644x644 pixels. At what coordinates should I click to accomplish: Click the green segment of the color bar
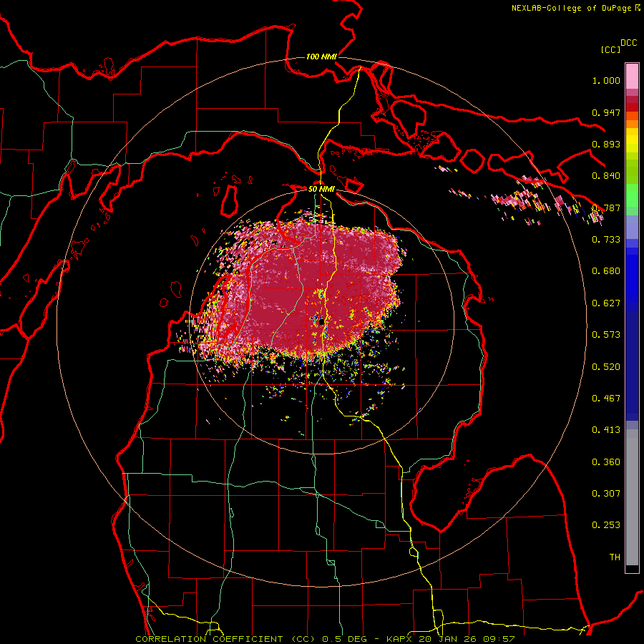632,196
